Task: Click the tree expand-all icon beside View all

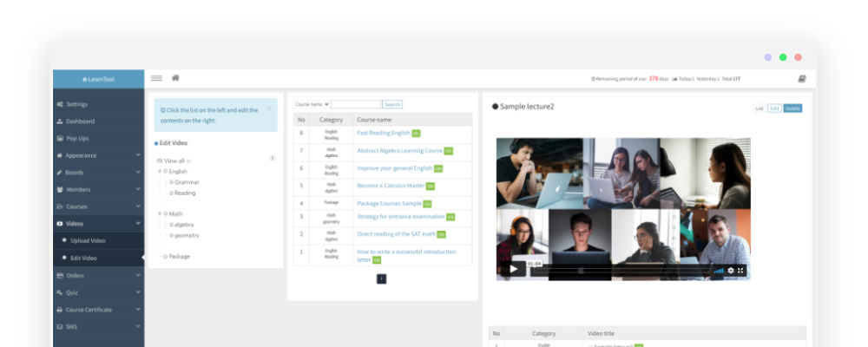Action: click(273, 158)
